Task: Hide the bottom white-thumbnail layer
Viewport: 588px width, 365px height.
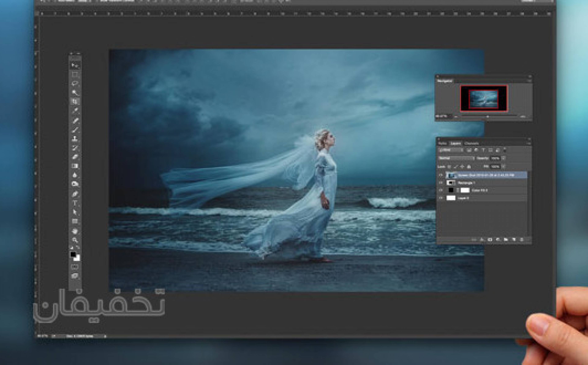Action: tap(441, 198)
